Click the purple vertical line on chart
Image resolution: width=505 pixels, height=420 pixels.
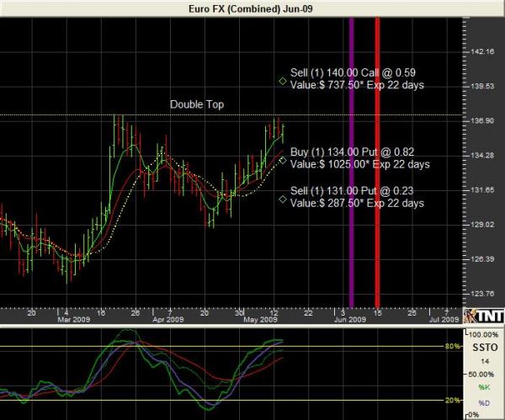point(352,168)
